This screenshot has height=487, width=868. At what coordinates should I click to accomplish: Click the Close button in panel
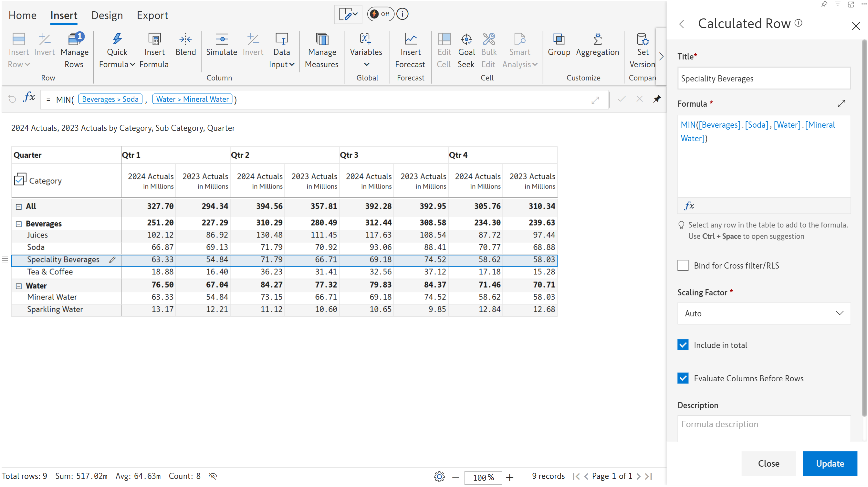tap(768, 463)
